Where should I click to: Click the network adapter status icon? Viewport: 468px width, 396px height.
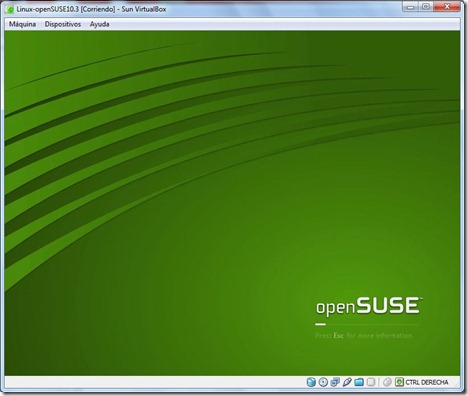click(x=335, y=382)
